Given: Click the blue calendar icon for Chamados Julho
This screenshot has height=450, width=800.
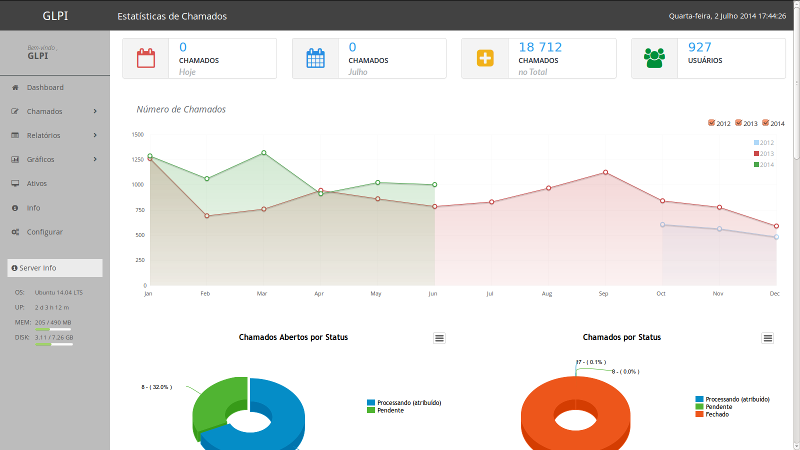Looking at the screenshot, I should point(316,58).
